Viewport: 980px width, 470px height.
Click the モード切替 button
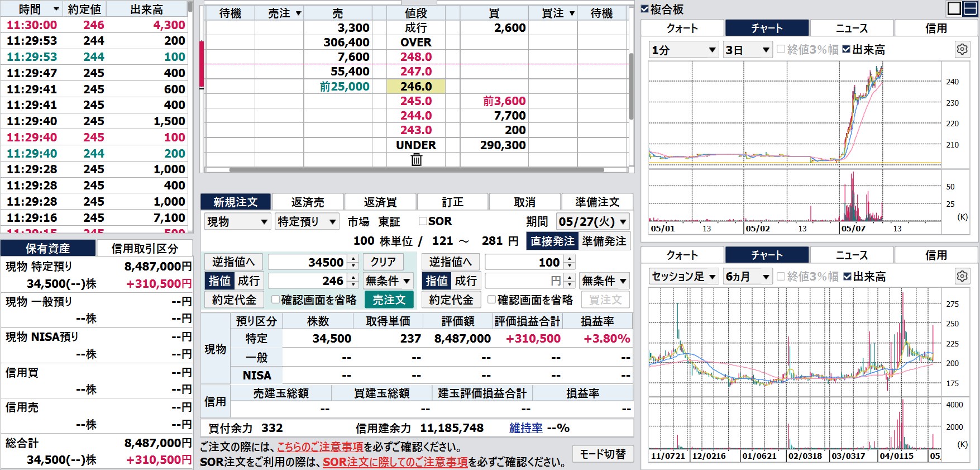click(x=603, y=454)
